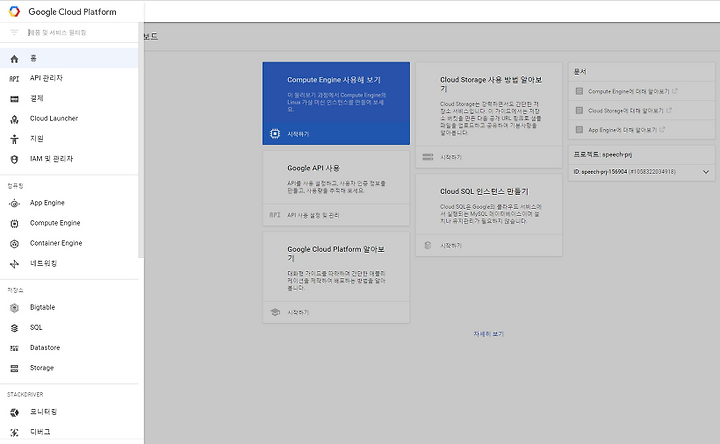Click the graduation cap icon on the Platform card
Screen dimensions: 720x444
(275, 312)
